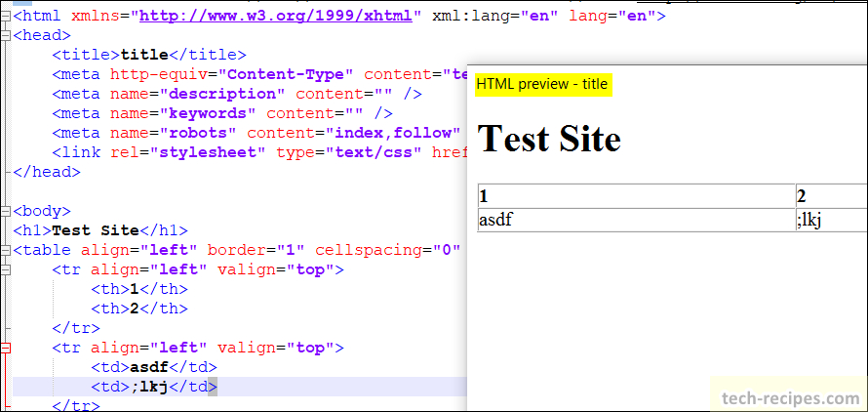The image size is (868, 412).
Task: Select preview table cell 'asdf'
Action: point(637,220)
